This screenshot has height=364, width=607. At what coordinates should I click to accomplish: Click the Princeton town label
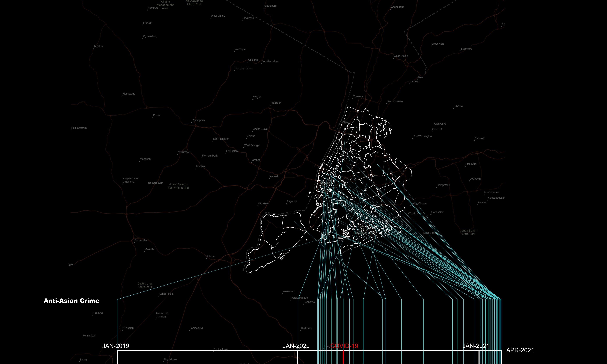click(128, 328)
